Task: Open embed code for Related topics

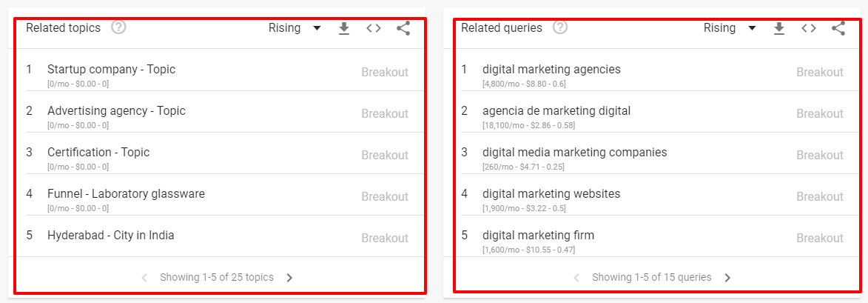Action: click(x=374, y=28)
